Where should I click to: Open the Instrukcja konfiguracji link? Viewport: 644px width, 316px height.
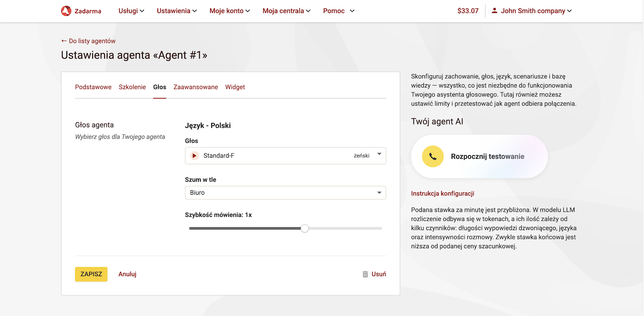[x=442, y=193]
